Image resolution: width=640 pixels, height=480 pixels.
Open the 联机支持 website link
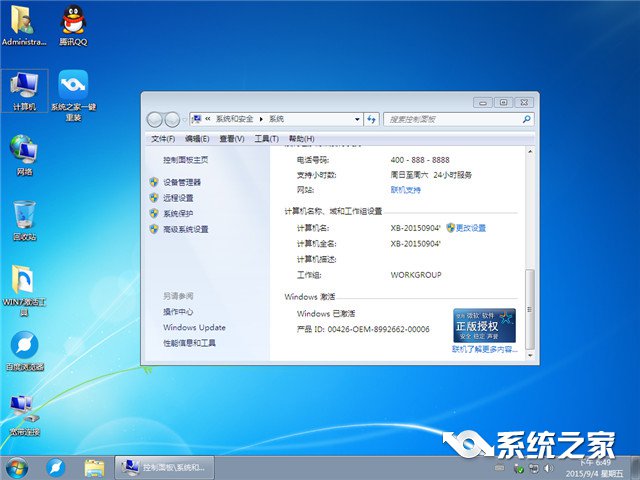click(x=406, y=189)
